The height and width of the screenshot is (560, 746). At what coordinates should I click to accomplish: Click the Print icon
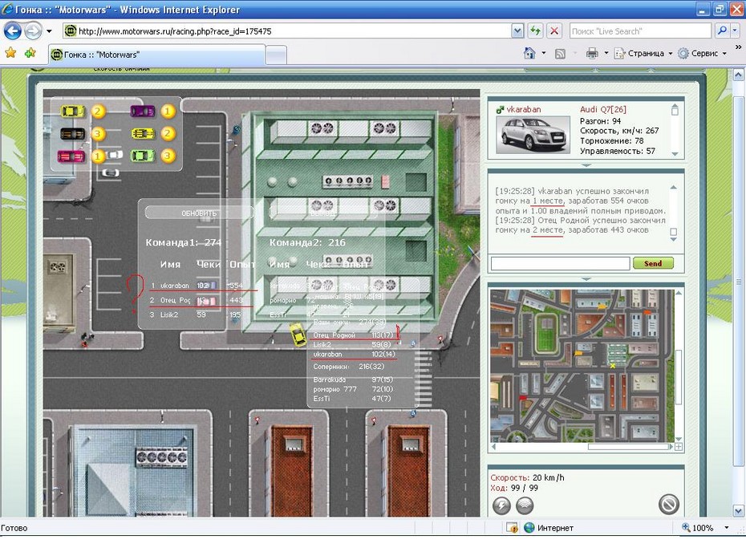[592, 53]
